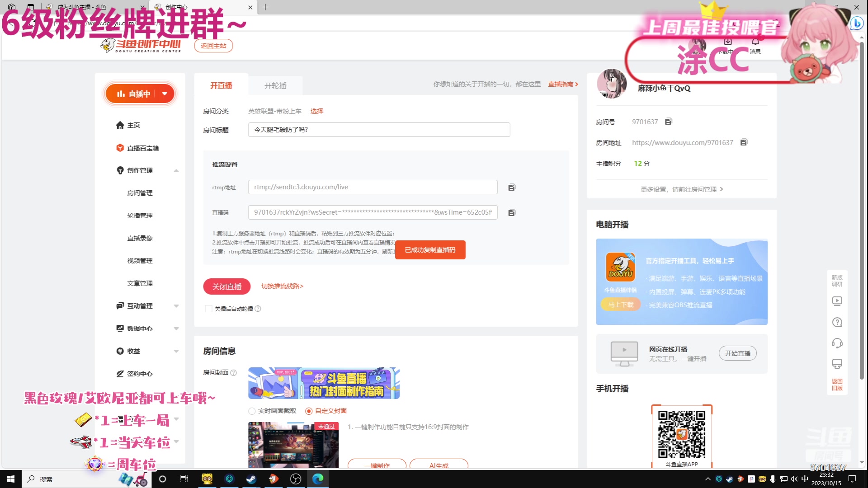Open 视频管理 in the sidebar
The image size is (868, 488).
click(x=140, y=261)
